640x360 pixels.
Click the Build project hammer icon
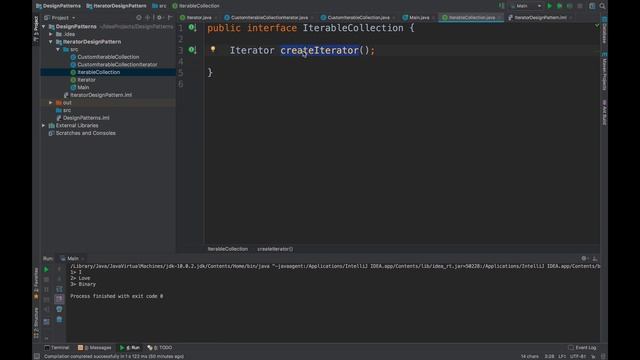(501, 6)
